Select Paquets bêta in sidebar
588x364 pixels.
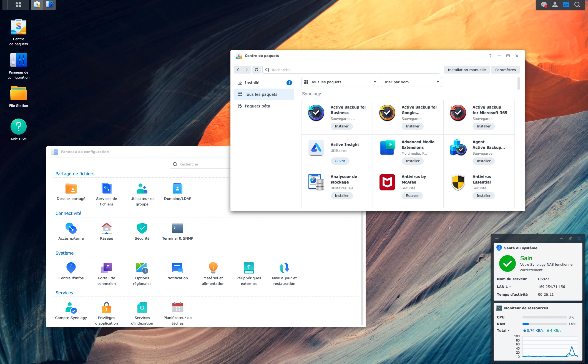(264, 106)
